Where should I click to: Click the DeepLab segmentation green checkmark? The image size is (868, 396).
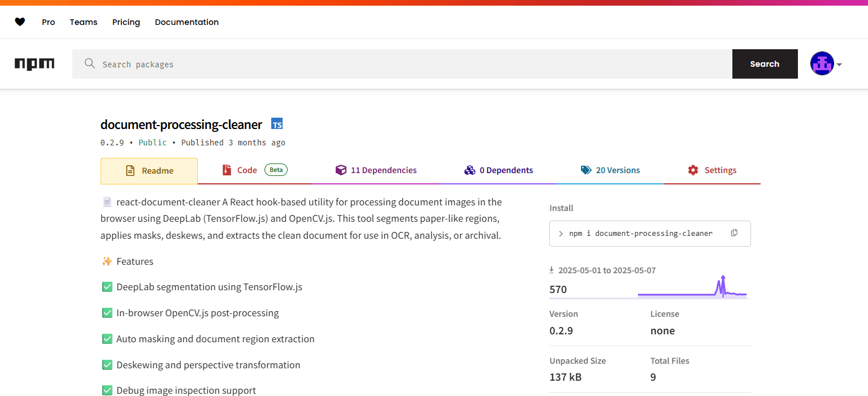coord(107,287)
